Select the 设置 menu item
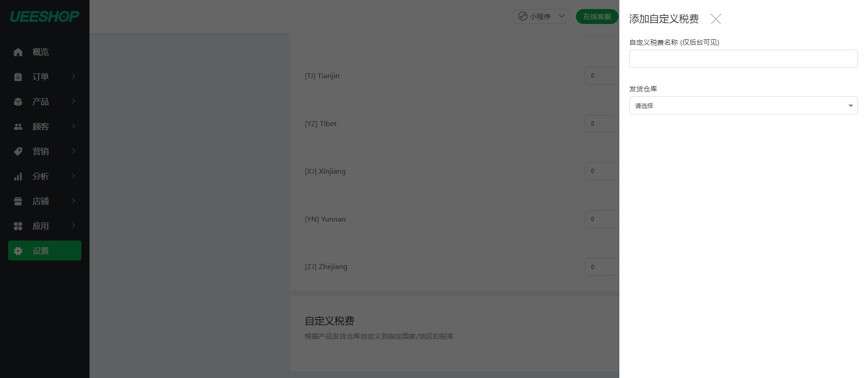The width and height of the screenshot is (868, 378). 45,250
